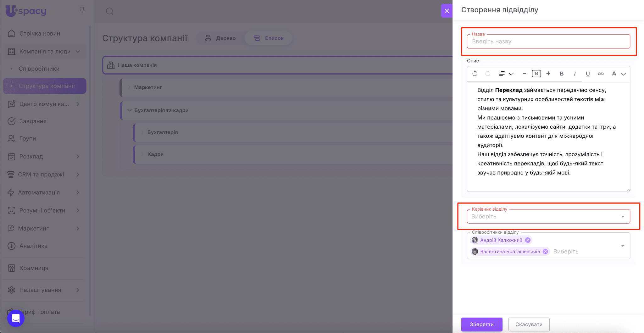Screen dimensions: 644x333
Task: Toggle underline formatting in description editor
Action: pyautogui.click(x=587, y=74)
